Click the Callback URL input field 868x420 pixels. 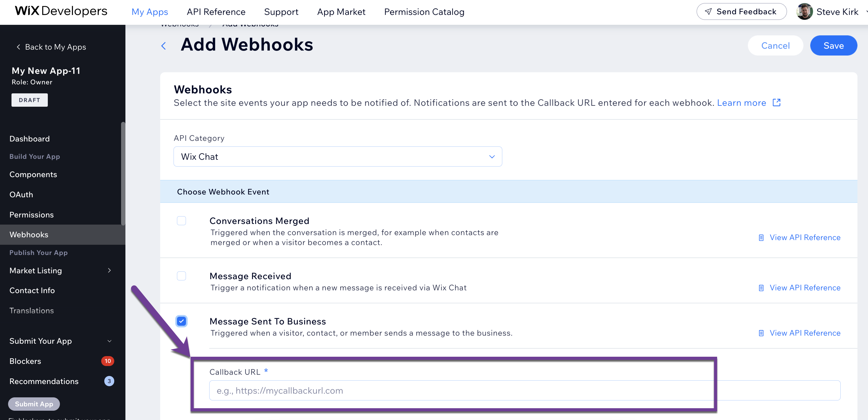525,390
